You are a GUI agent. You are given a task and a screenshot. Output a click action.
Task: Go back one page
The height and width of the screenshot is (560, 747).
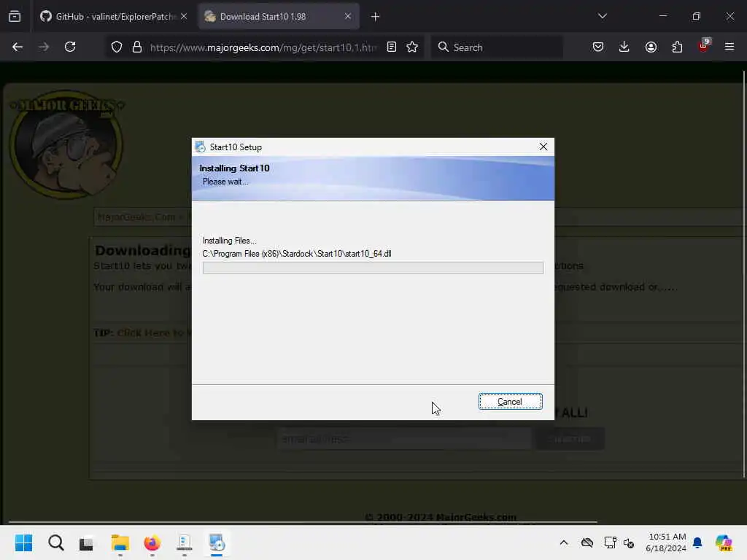(18, 47)
